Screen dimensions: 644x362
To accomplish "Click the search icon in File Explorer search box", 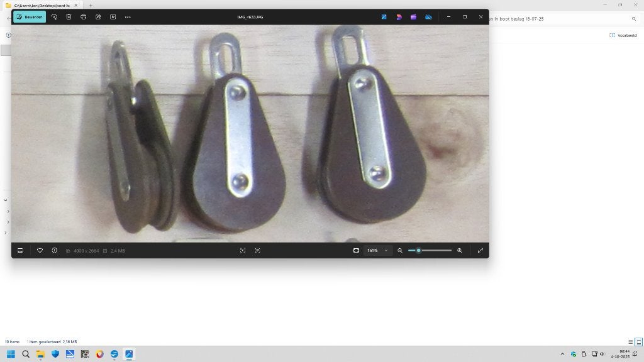I will (x=634, y=19).
